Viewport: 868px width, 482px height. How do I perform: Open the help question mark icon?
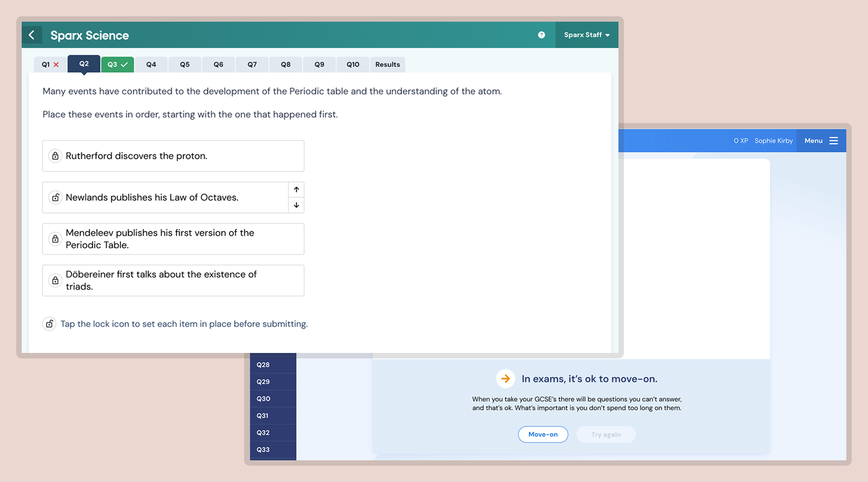(541, 35)
